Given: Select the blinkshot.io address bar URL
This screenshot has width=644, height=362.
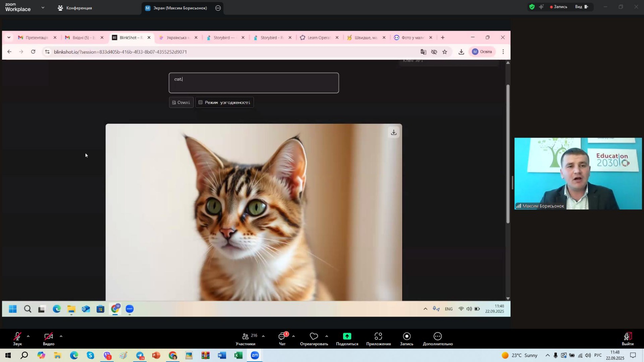Looking at the screenshot, I should (x=121, y=52).
